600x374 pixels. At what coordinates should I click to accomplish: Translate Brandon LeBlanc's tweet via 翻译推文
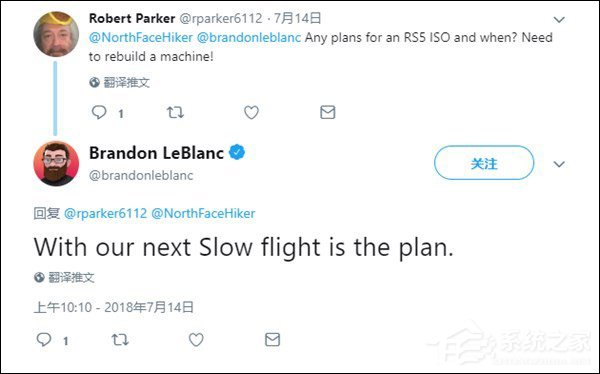coord(64,277)
